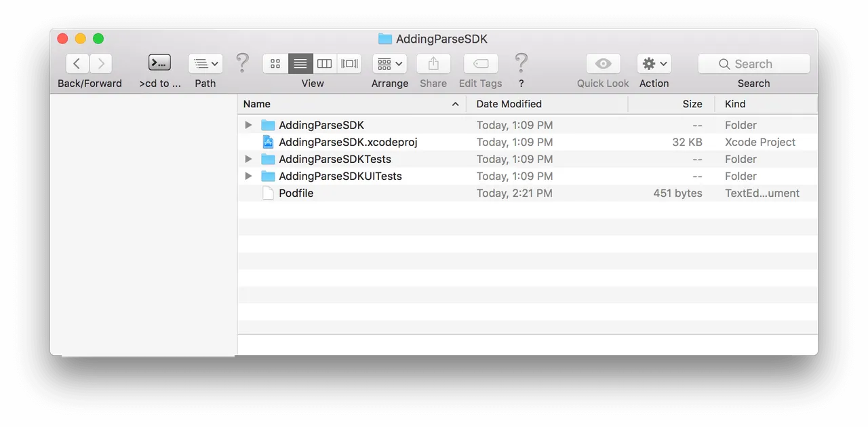Switch to column view
The width and height of the screenshot is (868, 427).
pyautogui.click(x=325, y=64)
